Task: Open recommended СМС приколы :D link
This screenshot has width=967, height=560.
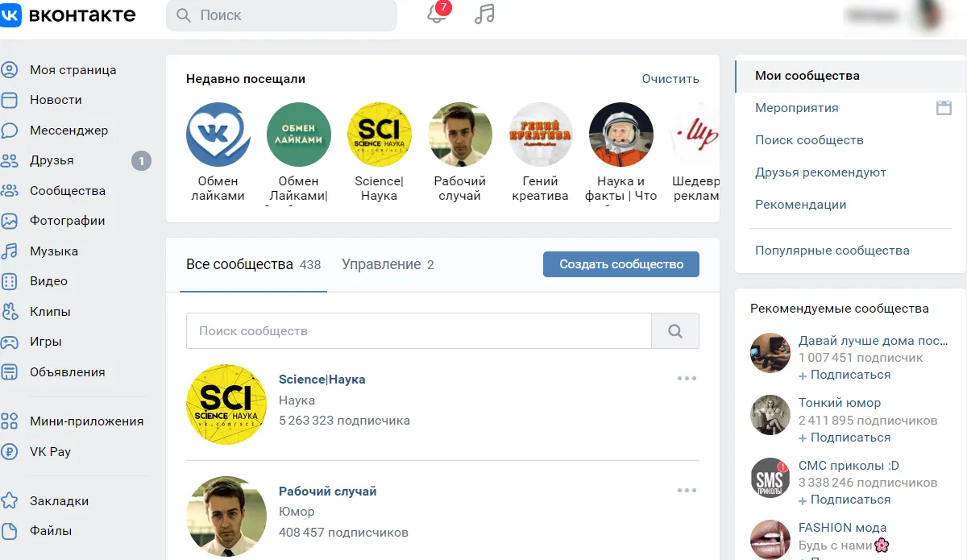Action: (x=849, y=466)
